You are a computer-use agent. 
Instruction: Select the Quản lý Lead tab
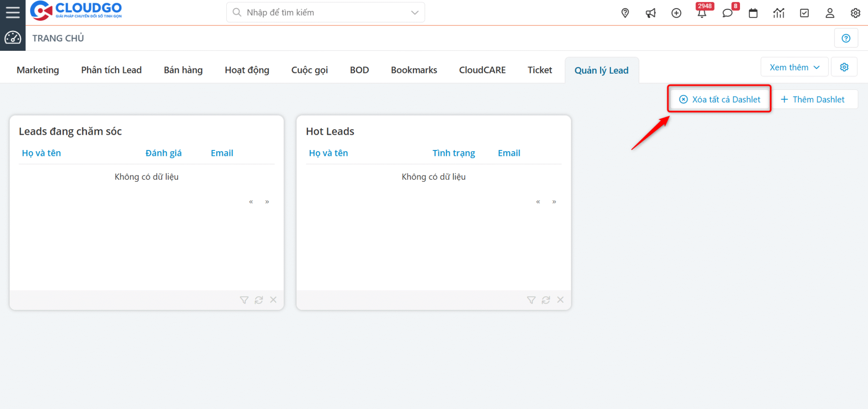pyautogui.click(x=601, y=70)
